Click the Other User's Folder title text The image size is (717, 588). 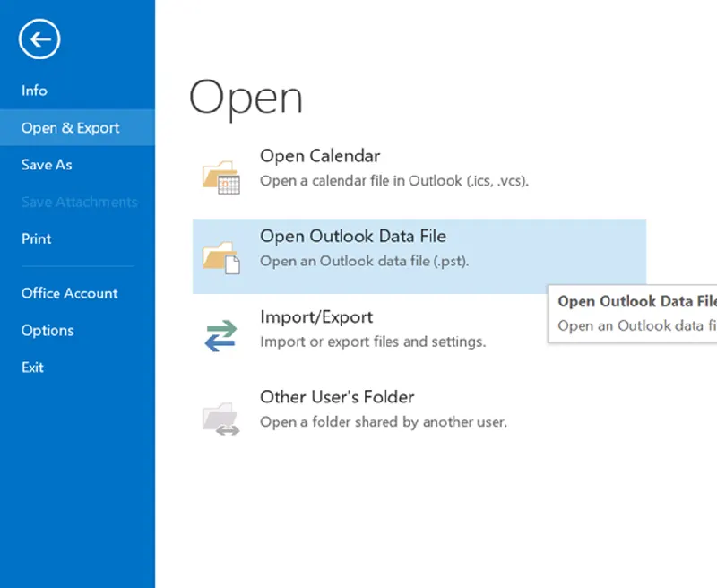(337, 397)
